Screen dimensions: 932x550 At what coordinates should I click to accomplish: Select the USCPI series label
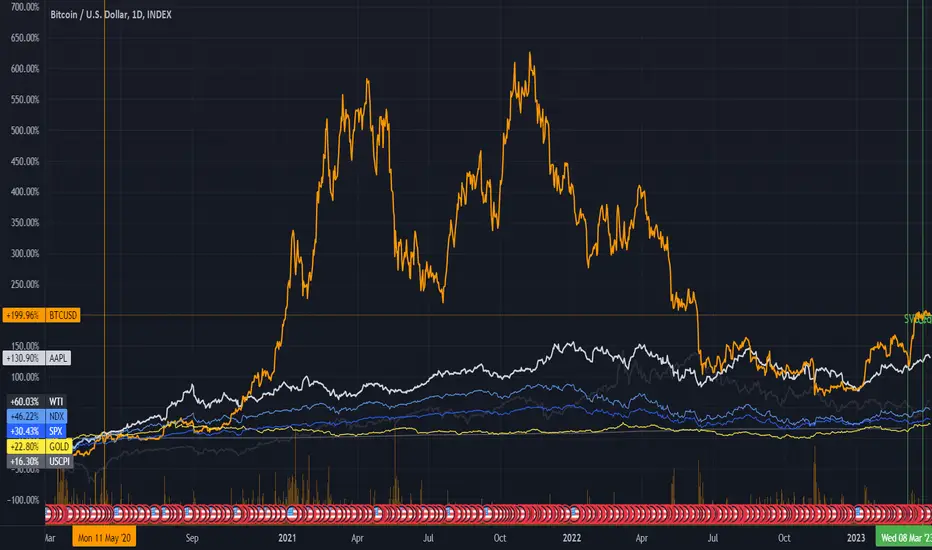pyautogui.click(x=59, y=461)
